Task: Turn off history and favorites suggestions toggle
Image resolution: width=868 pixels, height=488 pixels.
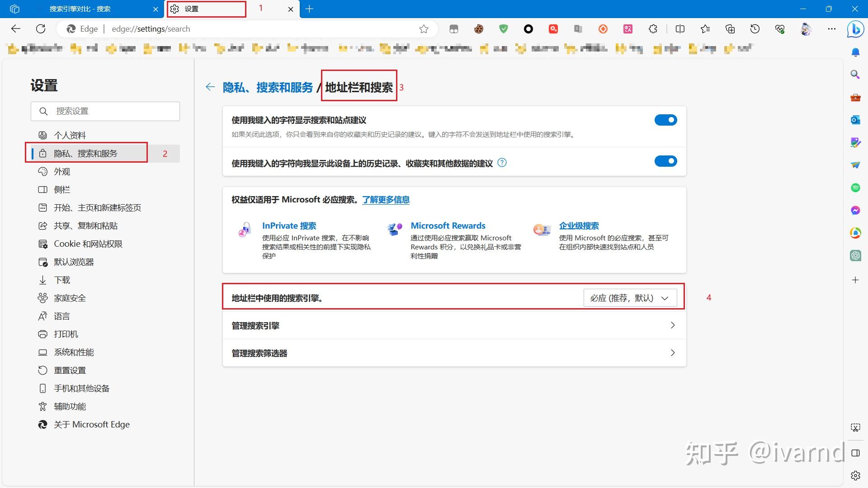Action: (x=665, y=161)
